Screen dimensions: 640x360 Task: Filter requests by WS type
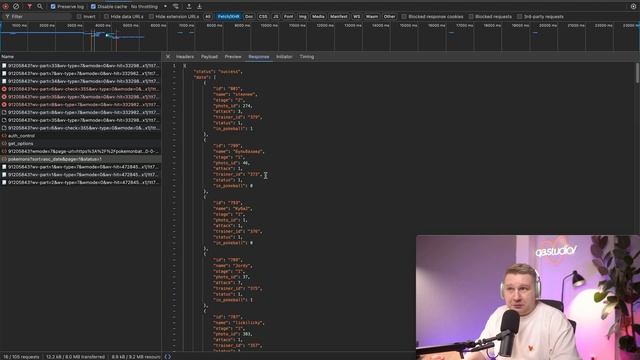click(356, 17)
